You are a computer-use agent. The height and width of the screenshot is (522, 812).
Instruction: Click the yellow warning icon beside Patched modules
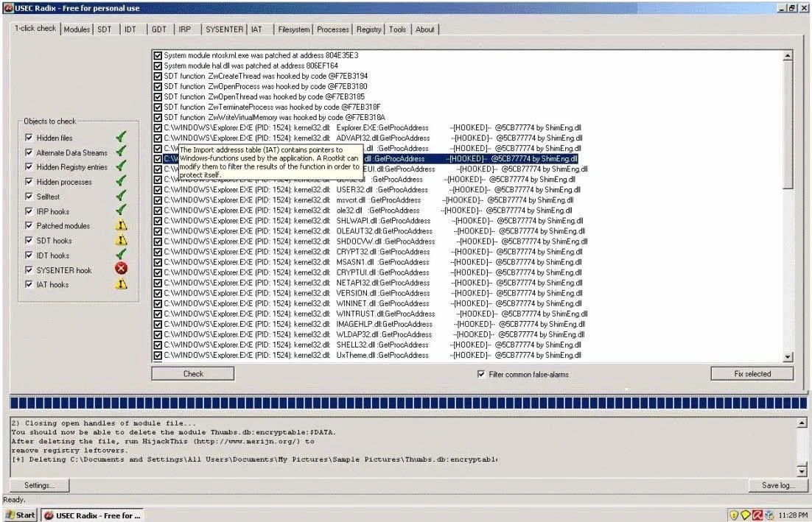coord(121,225)
